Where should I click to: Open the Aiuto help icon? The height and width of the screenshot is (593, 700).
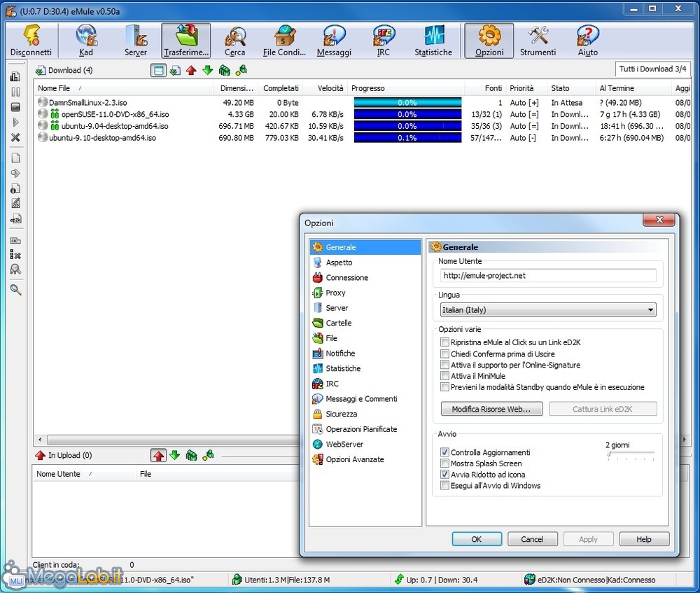tap(587, 41)
